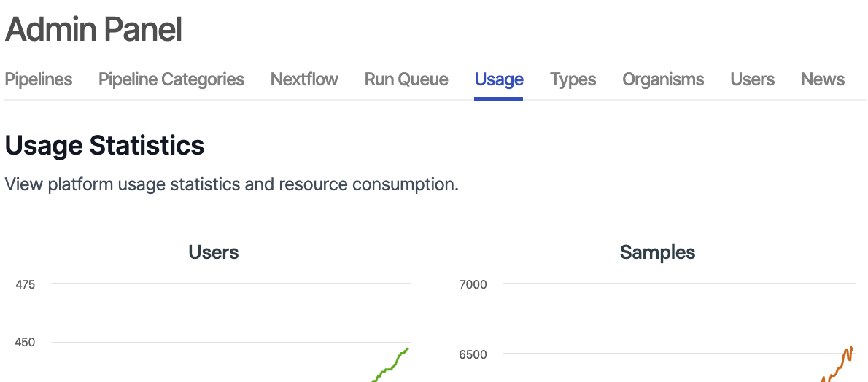Open the Organisms tab
The width and height of the screenshot is (868, 382).
663,79
